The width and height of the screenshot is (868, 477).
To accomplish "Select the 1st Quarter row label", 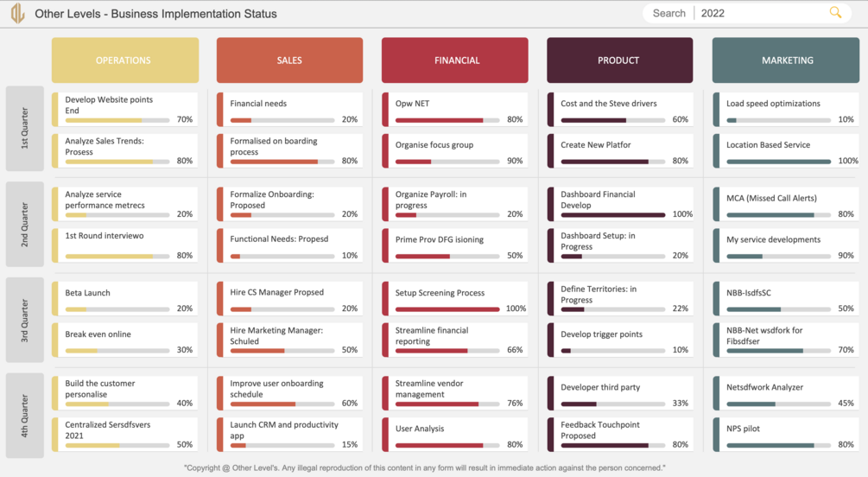I will coord(25,129).
